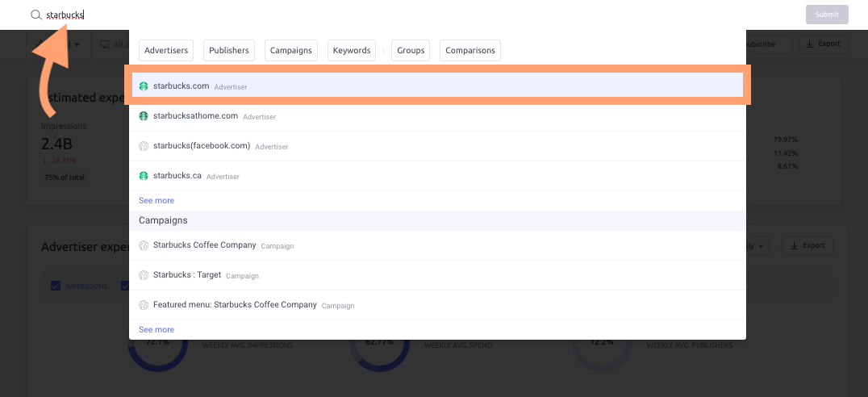This screenshot has width=868, height=397.
Task: Click See more under advertisers
Action: 156,200
